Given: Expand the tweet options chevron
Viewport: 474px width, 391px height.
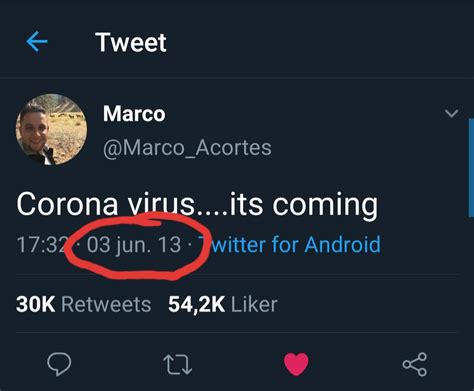Looking at the screenshot, I should (451, 113).
